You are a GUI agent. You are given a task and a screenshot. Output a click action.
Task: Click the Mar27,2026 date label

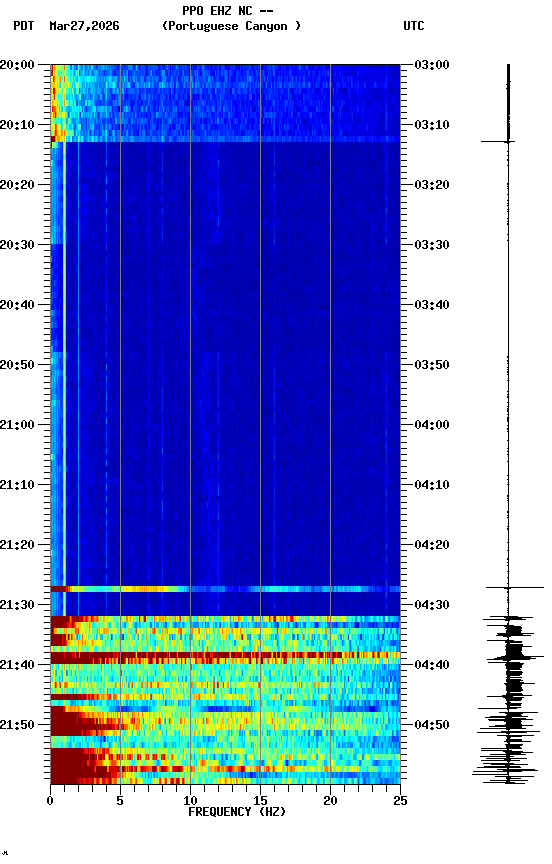[x=84, y=26]
